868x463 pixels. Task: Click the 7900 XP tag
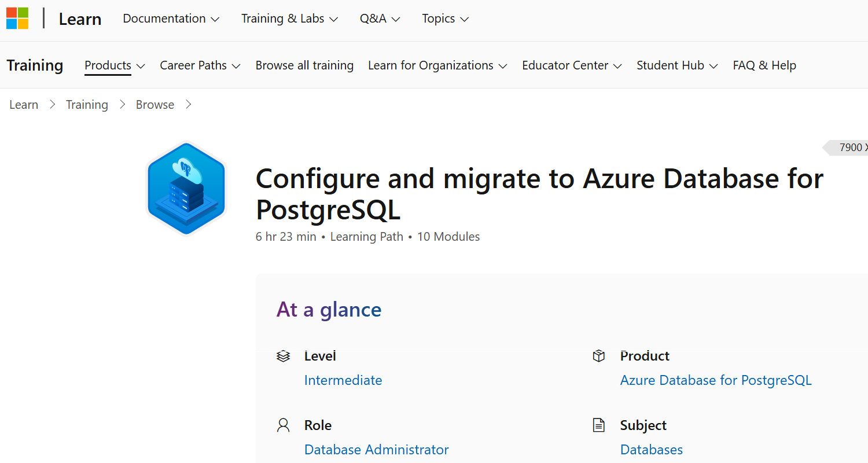coord(846,148)
